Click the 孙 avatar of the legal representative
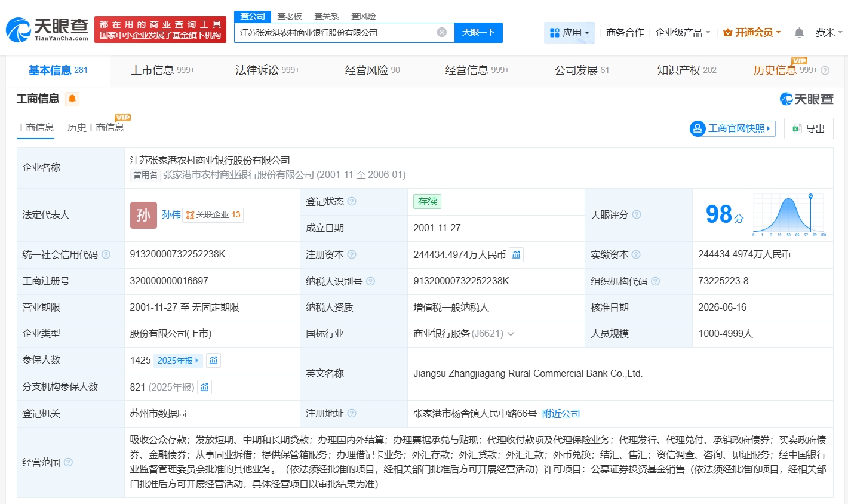The image size is (848, 504). pyautogui.click(x=143, y=215)
